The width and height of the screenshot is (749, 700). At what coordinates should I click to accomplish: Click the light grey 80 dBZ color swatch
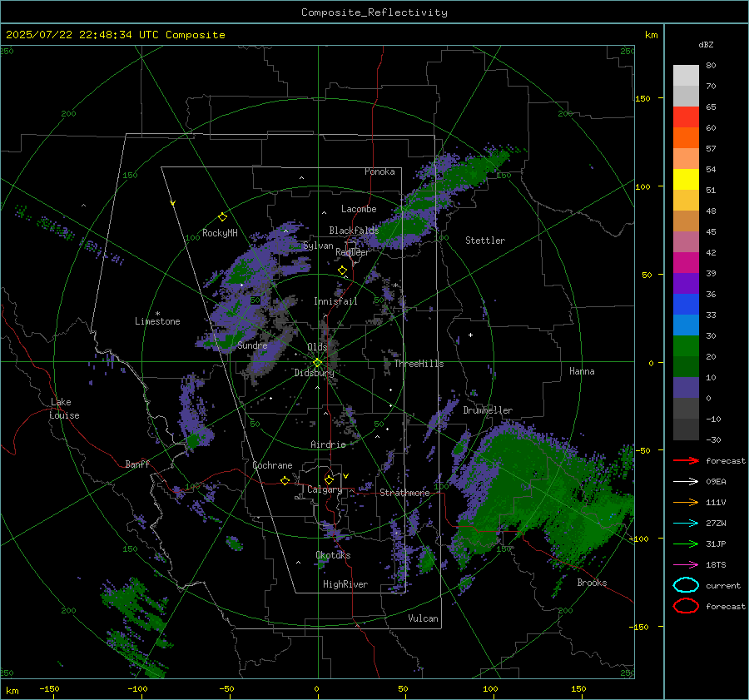[686, 75]
